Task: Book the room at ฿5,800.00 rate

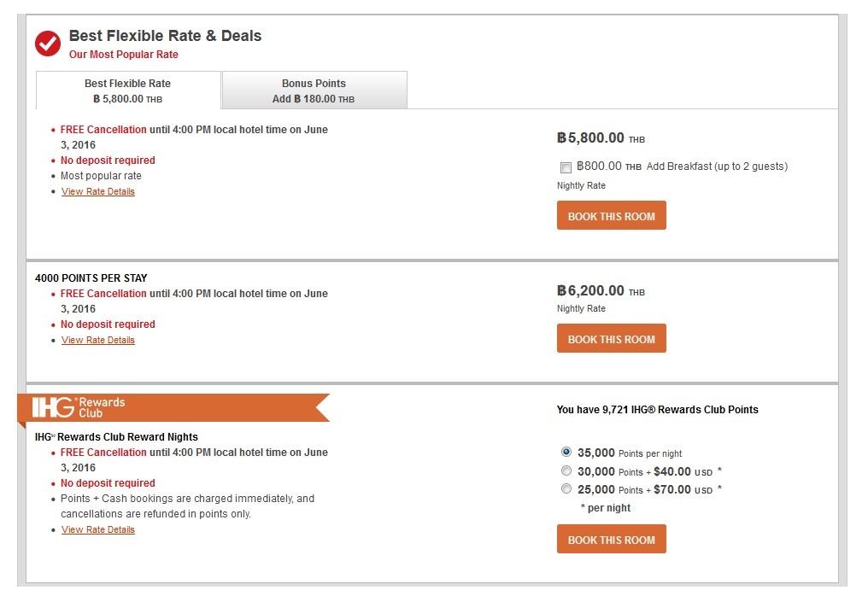Action: (611, 216)
